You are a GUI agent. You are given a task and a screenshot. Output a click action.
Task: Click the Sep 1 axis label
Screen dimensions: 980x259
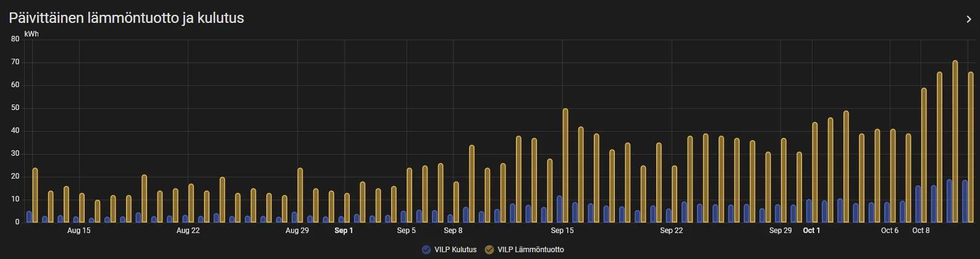point(344,231)
